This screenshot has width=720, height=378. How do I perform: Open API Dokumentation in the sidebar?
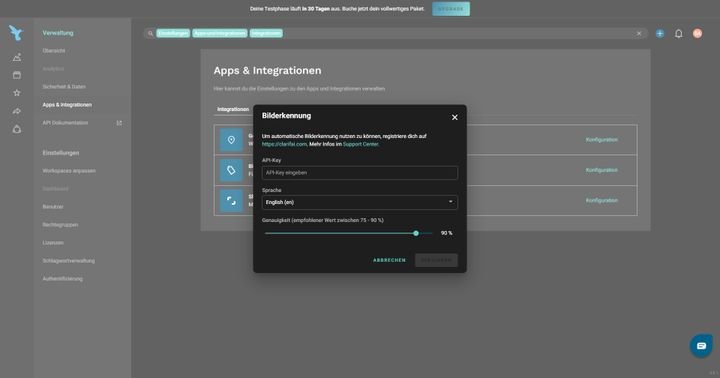tap(65, 123)
